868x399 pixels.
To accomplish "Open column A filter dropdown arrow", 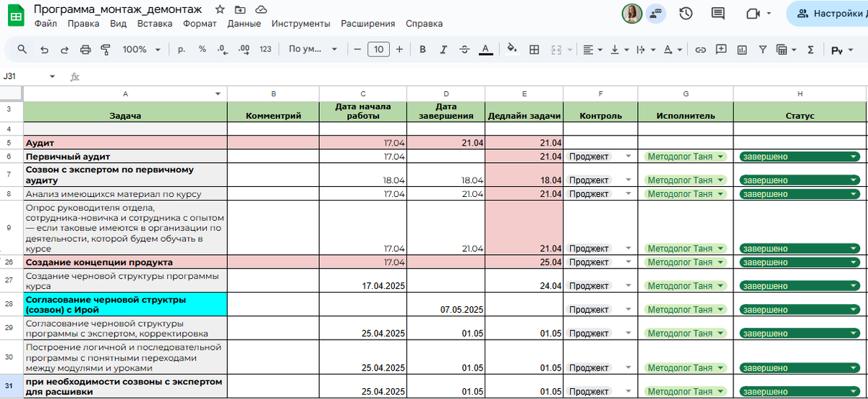I will [x=218, y=94].
